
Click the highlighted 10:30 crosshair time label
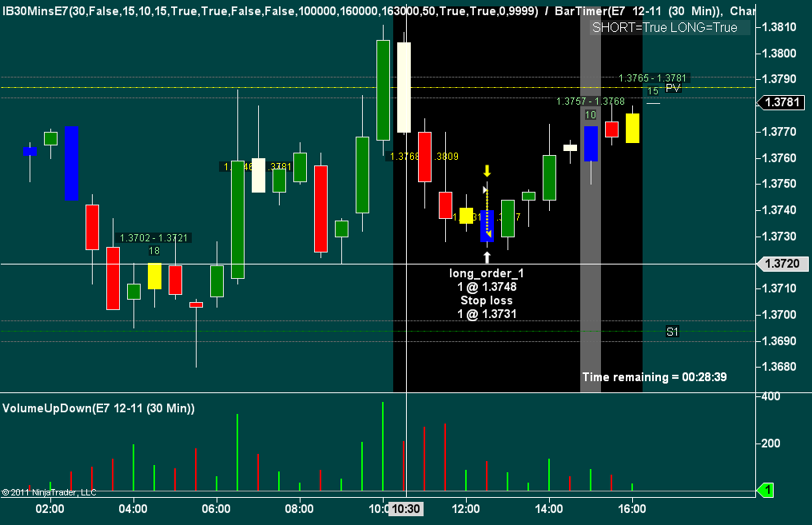click(x=406, y=509)
